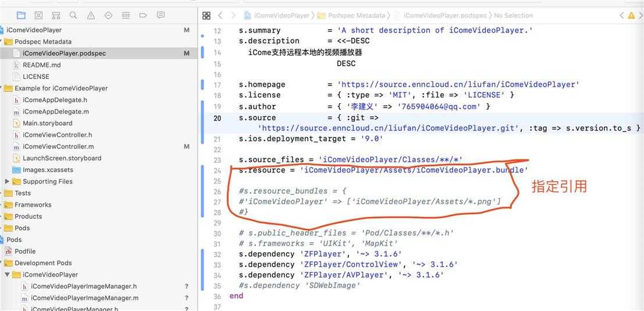644x311 pixels.
Task: Open the Find navigator magnifier icon
Action: click(73, 15)
